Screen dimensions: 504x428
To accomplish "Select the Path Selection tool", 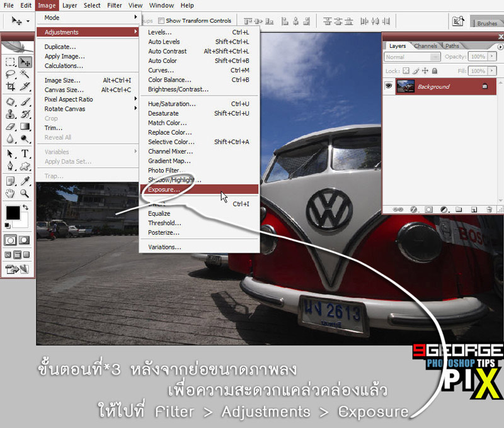I will [10, 154].
